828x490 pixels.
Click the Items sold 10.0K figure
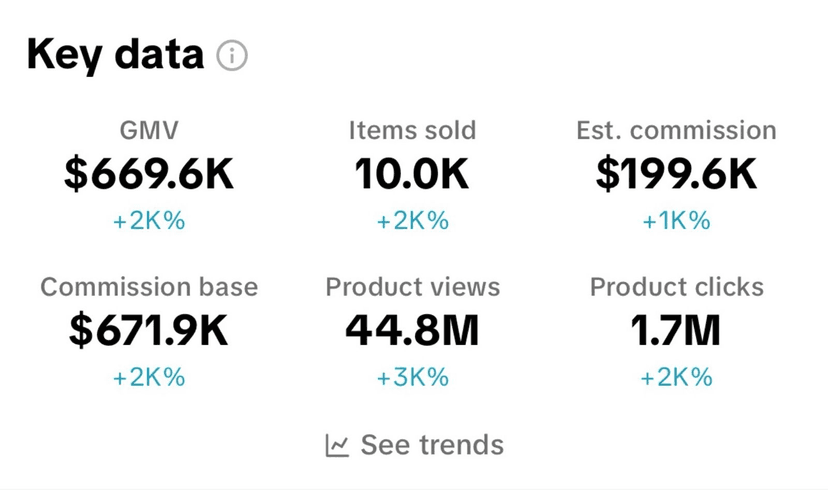[x=412, y=174]
